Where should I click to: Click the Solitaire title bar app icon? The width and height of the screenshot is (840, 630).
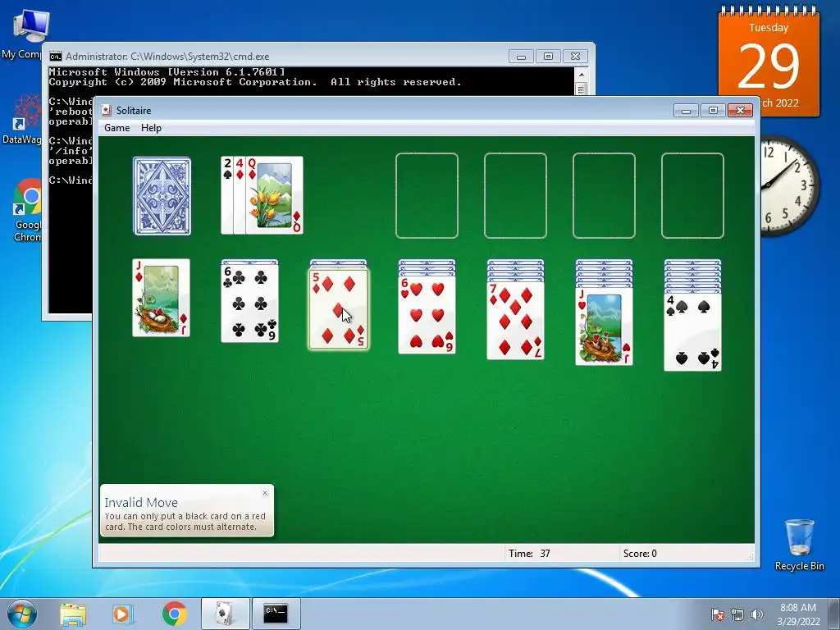[x=107, y=111]
